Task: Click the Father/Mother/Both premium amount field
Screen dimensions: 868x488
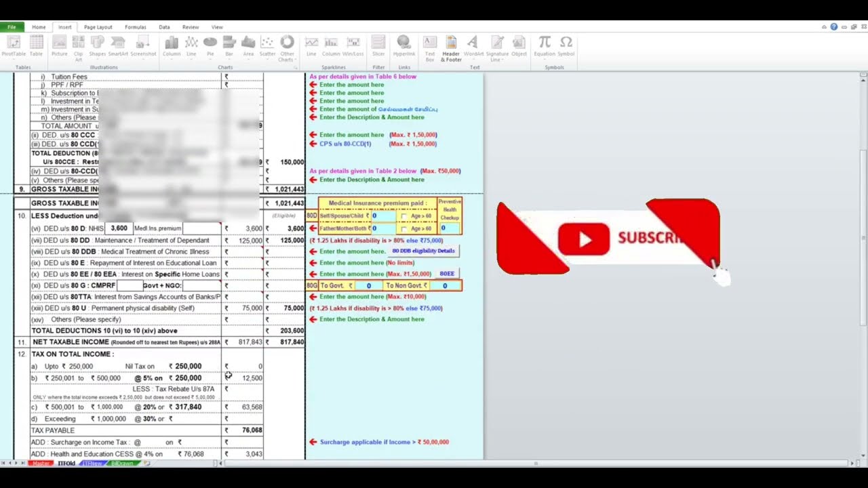Action: click(x=383, y=228)
